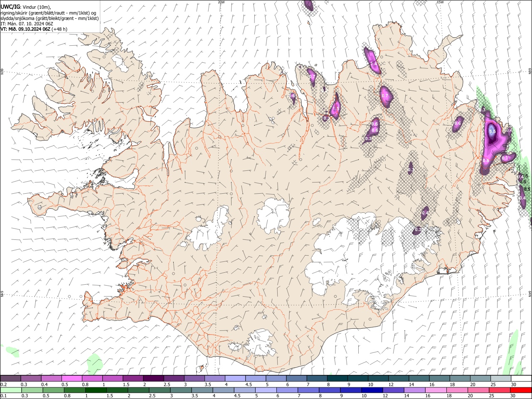This screenshot has width=532, height=399.
Task: Pick upper-row swatch between 0.3 and 0.4
Action: pyautogui.click(x=31, y=378)
